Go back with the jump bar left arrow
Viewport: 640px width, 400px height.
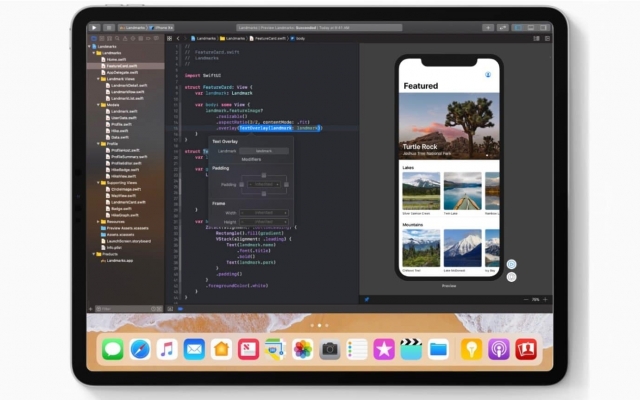pos(178,38)
